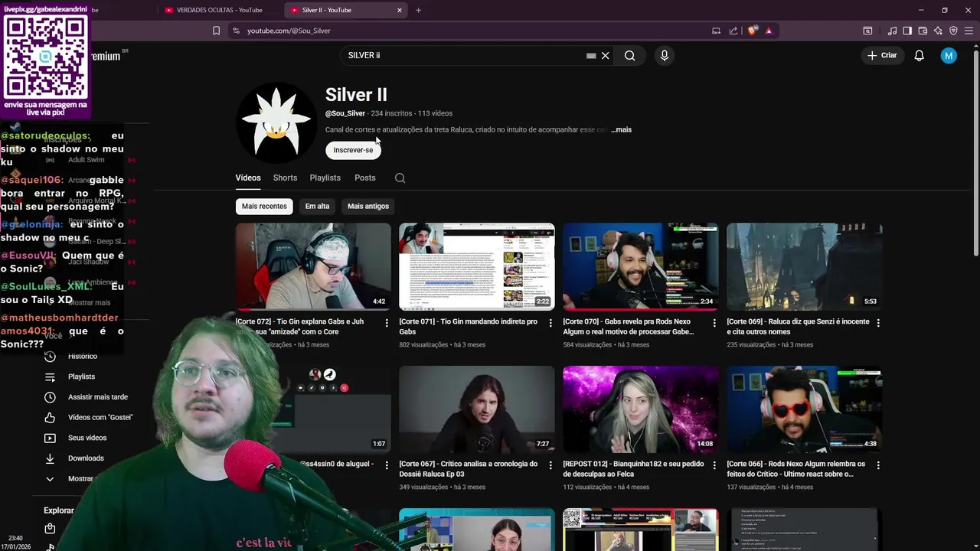
Task: Open the Brave Wallet icon
Action: [923, 31]
